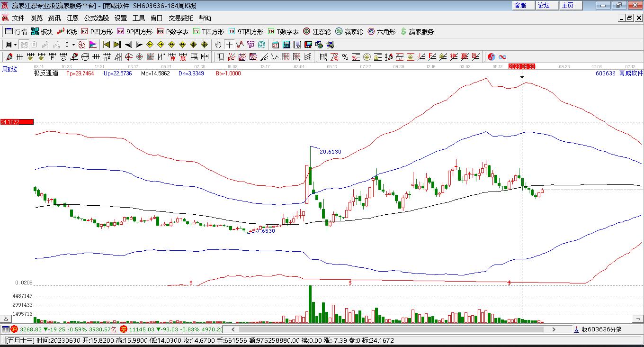Open the 行情 market quotes view
Viewport: 644px width, 347px height.
coord(16,32)
